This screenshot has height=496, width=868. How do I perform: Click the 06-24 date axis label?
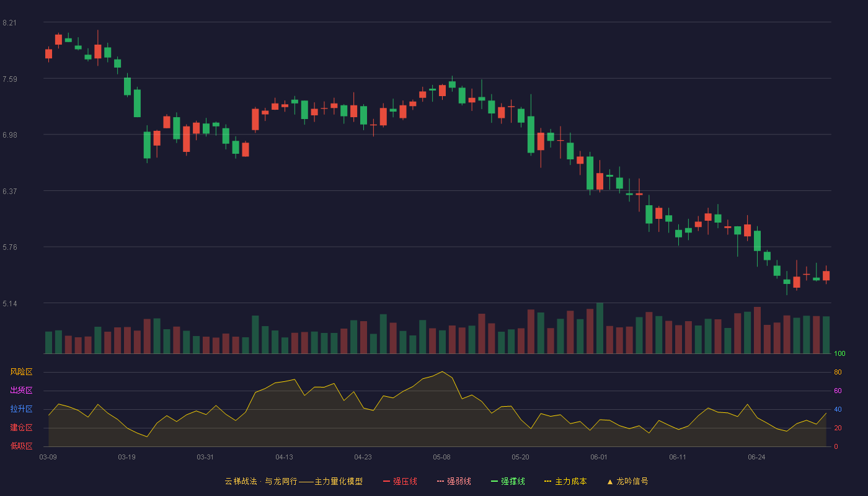(756, 457)
